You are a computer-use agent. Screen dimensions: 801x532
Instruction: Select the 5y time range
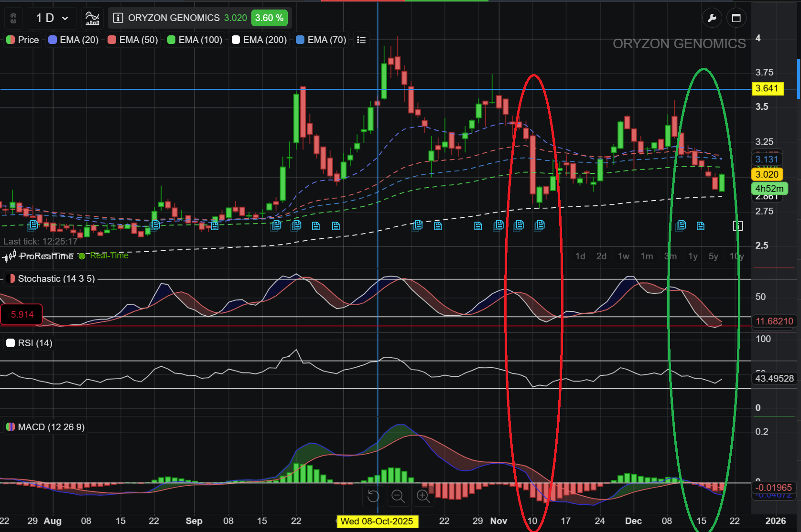[x=714, y=256]
